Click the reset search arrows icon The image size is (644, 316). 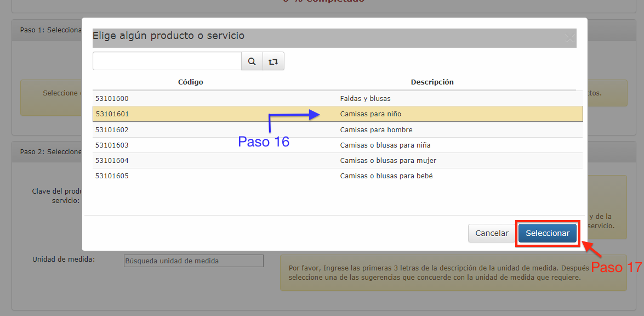[273, 61]
